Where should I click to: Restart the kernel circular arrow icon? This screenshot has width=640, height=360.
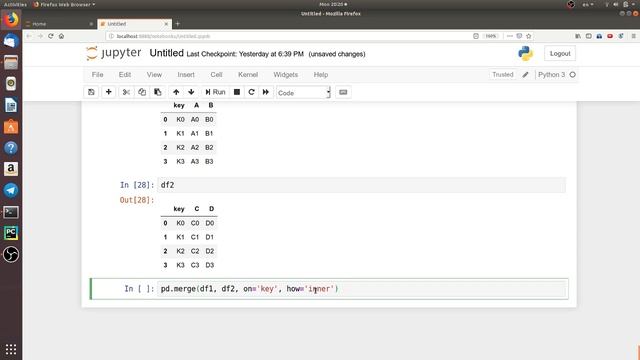coord(251,92)
